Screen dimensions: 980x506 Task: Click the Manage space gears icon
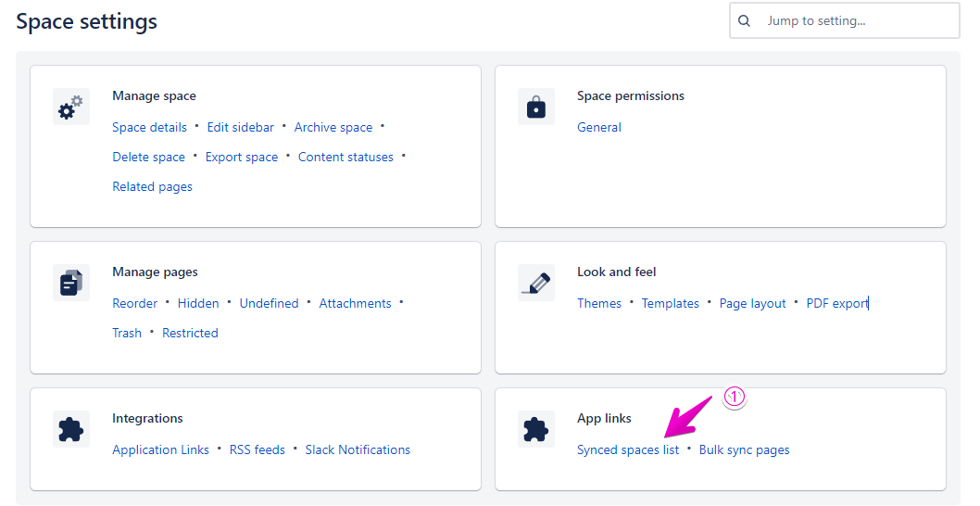tap(71, 108)
